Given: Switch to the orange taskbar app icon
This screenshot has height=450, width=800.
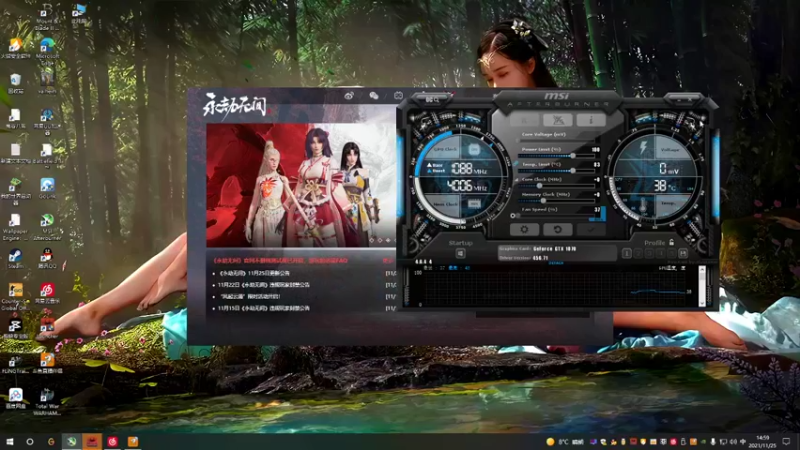Looking at the screenshot, I should point(133,441).
